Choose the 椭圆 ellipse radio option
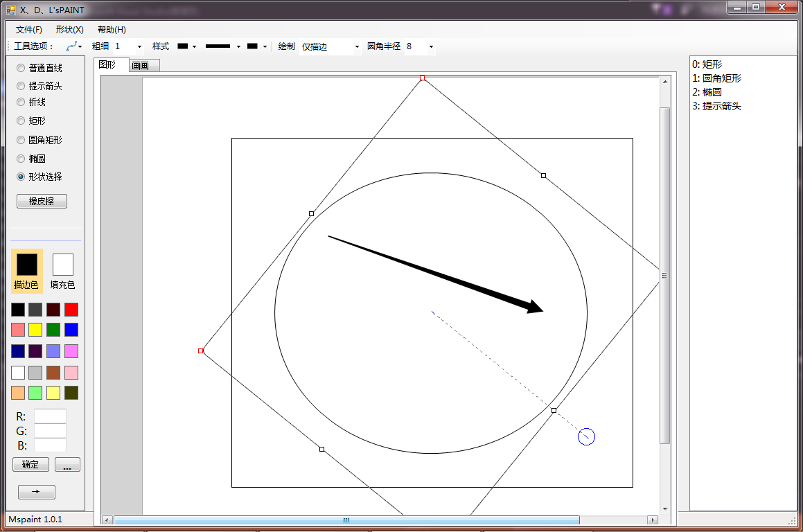Screen dimensions: 803x532 tap(21, 159)
